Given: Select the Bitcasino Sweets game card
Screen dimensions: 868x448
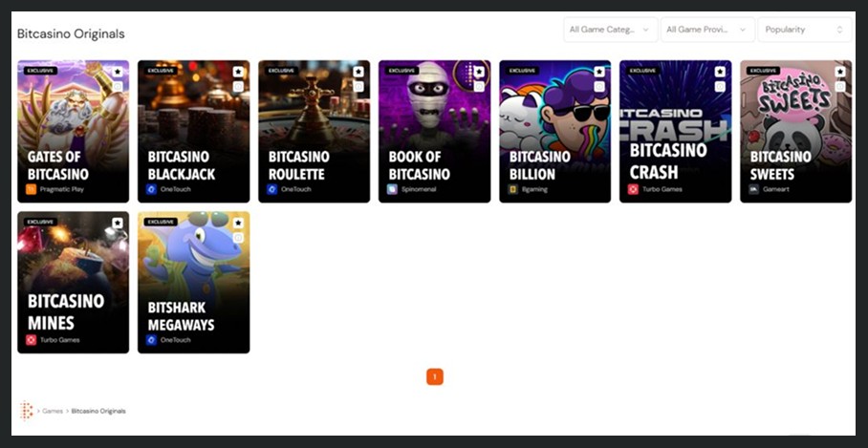Looking at the screenshot, I should click(x=796, y=132).
